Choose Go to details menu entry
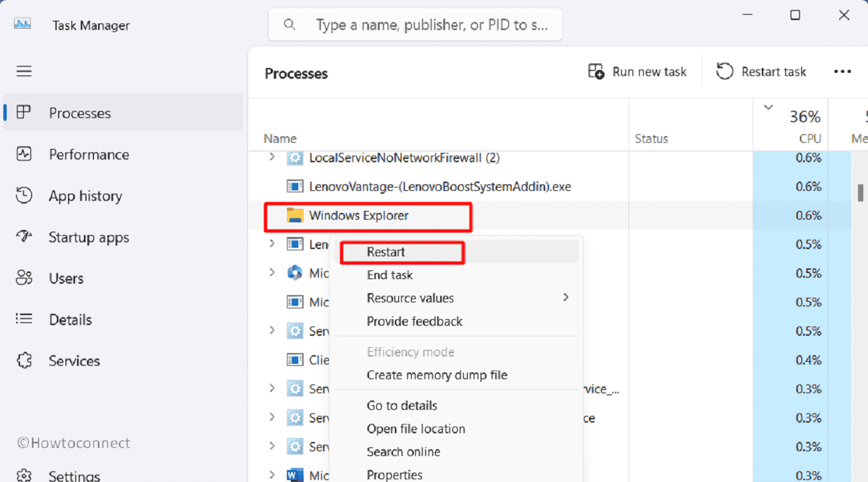The height and width of the screenshot is (482, 868). coord(455,405)
